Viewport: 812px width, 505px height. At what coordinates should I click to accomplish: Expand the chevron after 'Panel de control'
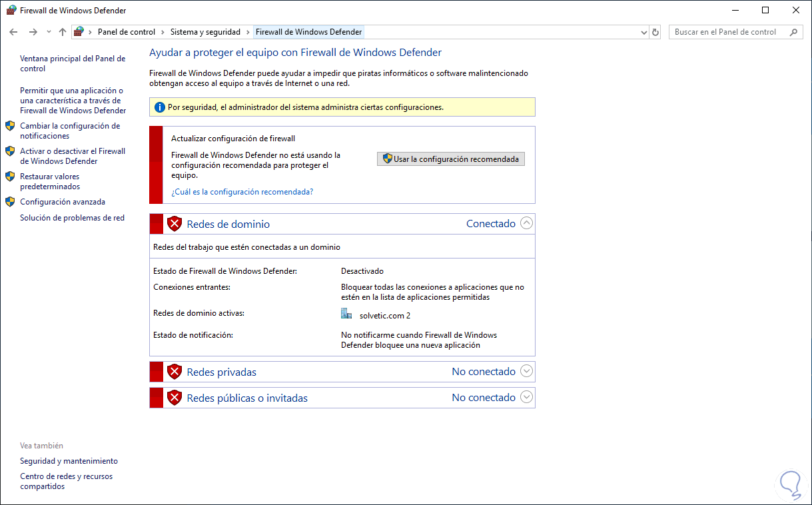[163, 32]
